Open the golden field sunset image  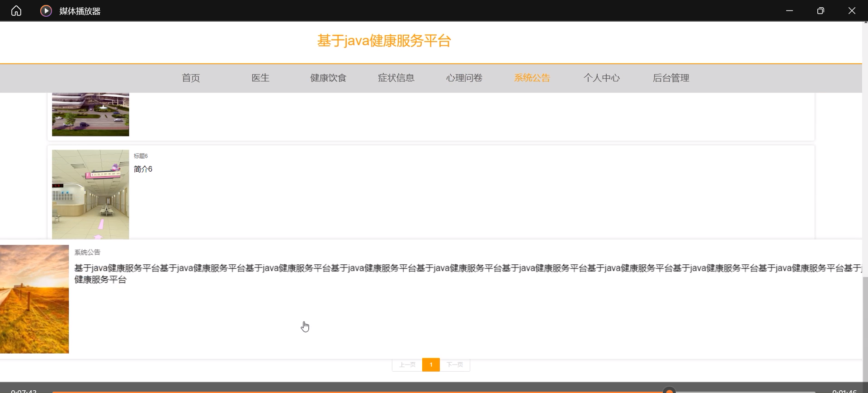point(34,299)
